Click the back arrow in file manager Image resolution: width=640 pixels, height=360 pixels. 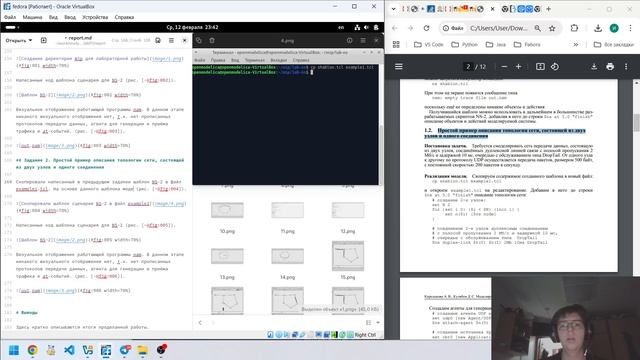pos(200,322)
